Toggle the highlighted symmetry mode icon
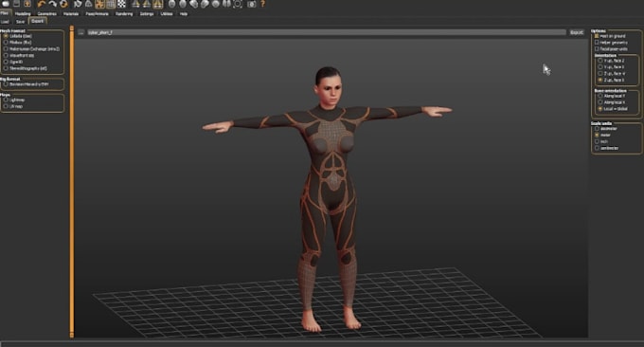The height and width of the screenshot is (347, 644). coord(158,4)
